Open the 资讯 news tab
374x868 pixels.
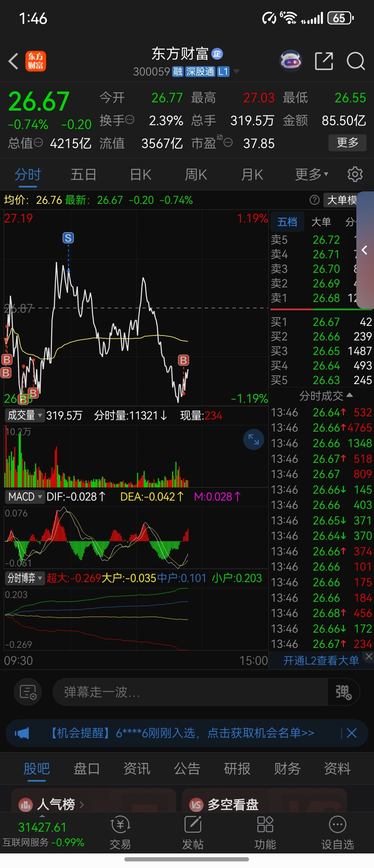pos(137,769)
